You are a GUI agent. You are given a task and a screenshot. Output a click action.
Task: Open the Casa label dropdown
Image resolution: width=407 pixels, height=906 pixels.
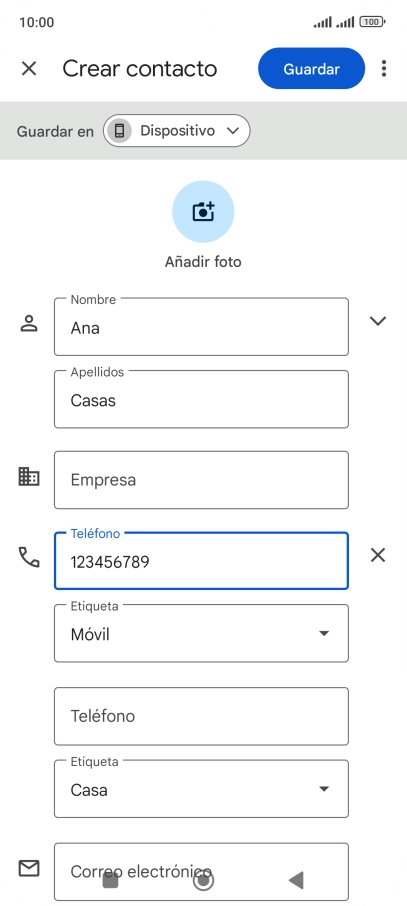[201, 789]
